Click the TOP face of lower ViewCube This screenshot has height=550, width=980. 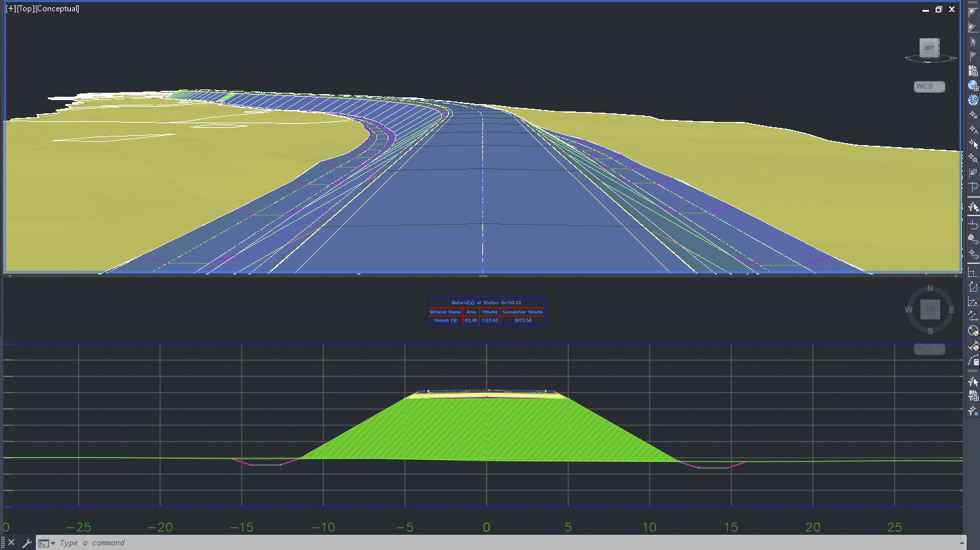(x=930, y=309)
